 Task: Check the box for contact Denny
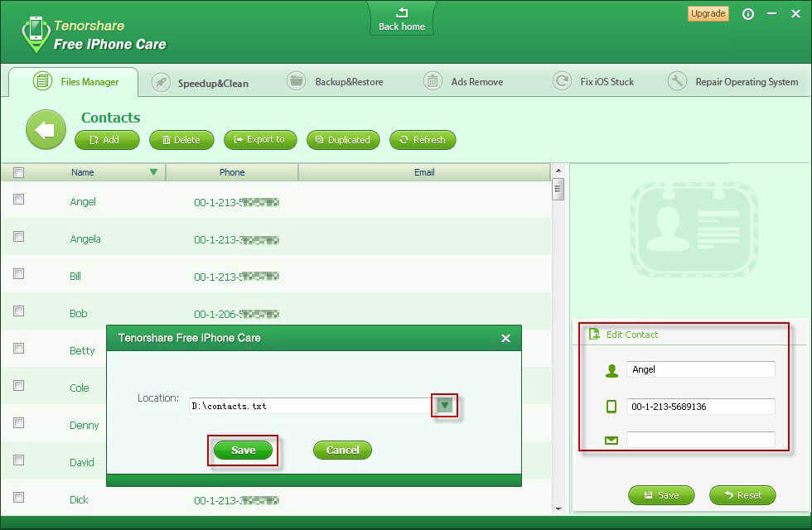click(x=18, y=423)
